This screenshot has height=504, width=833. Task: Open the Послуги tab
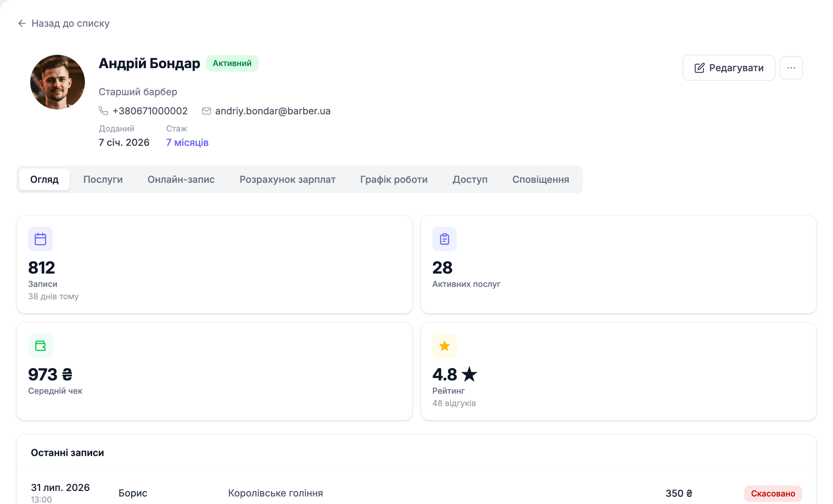click(x=103, y=179)
